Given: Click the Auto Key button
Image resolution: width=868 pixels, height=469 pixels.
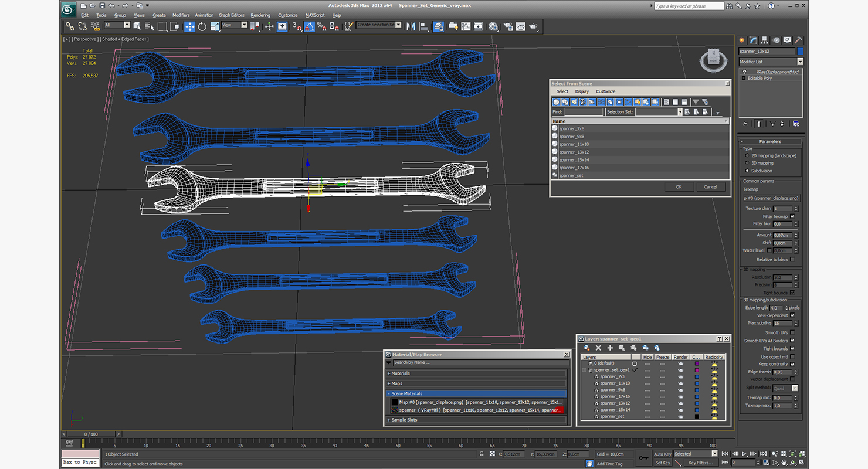Looking at the screenshot, I should click(x=662, y=454).
